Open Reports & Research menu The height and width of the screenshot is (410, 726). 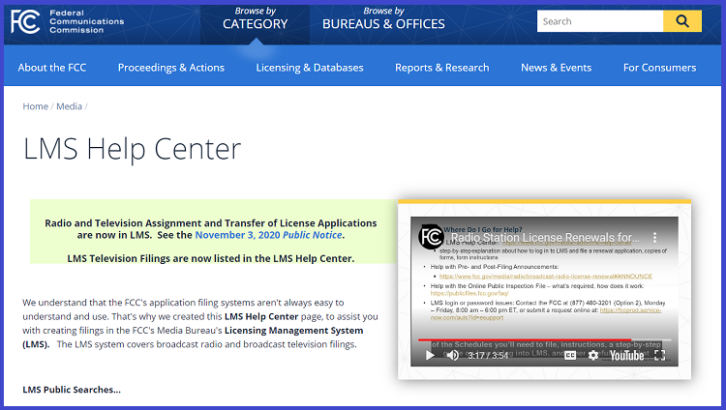coord(442,68)
